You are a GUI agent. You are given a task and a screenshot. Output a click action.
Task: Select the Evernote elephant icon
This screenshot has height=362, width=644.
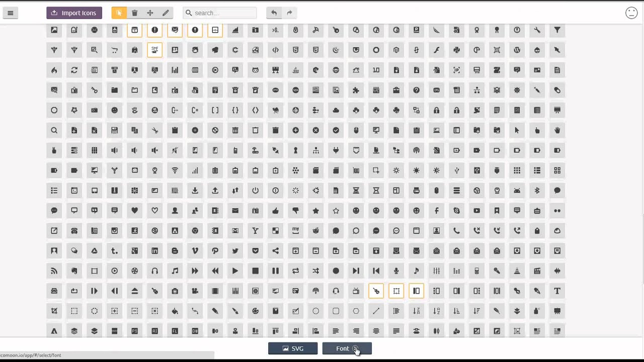tap(74, 271)
